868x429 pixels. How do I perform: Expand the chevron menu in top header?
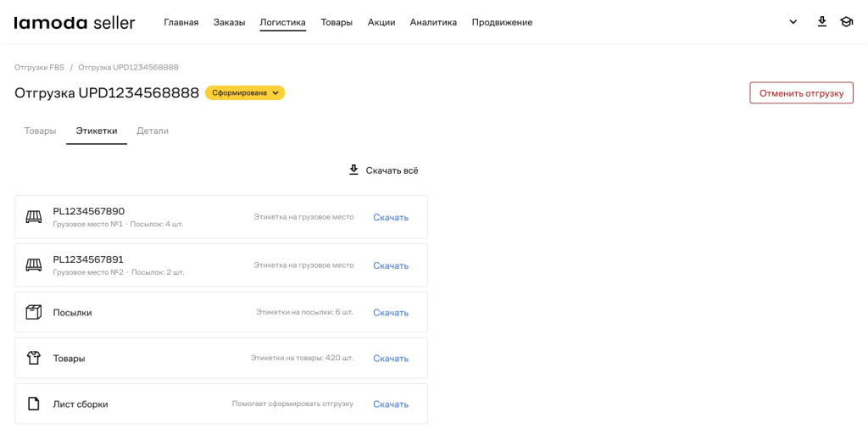[793, 22]
